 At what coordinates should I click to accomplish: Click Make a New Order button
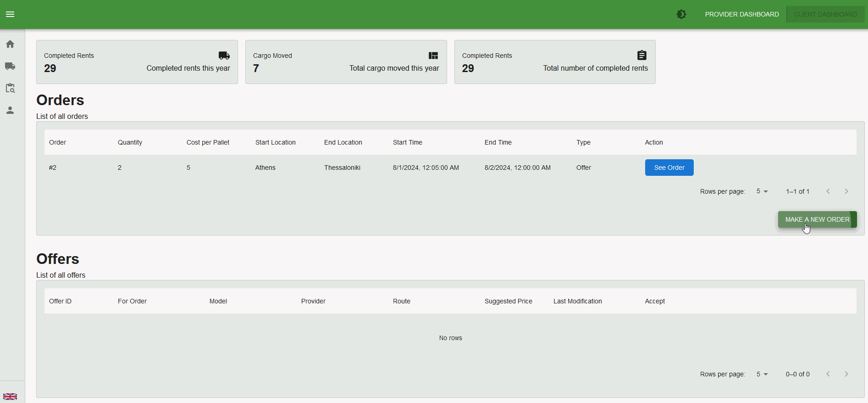[x=817, y=219]
